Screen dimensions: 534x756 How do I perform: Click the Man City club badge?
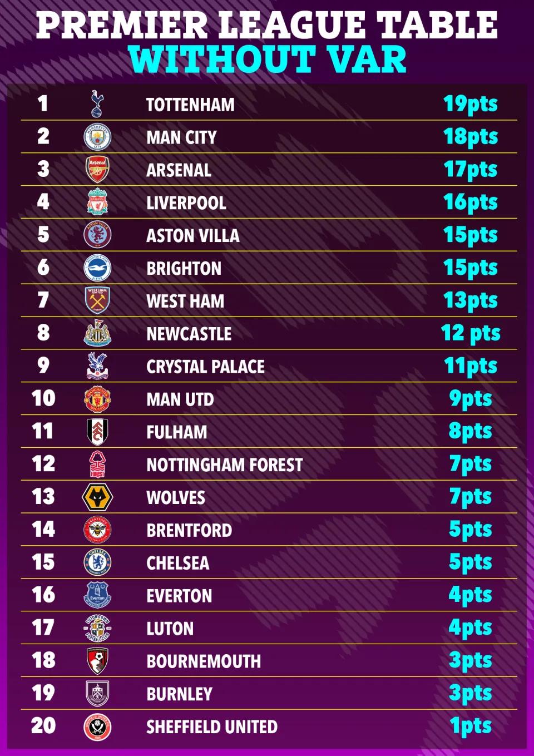click(97, 137)
